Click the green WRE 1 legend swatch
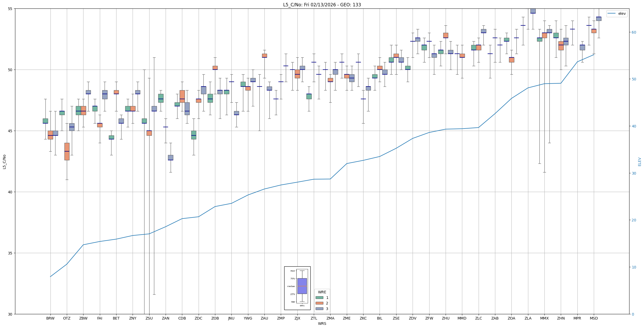 [x=319, y=298]
